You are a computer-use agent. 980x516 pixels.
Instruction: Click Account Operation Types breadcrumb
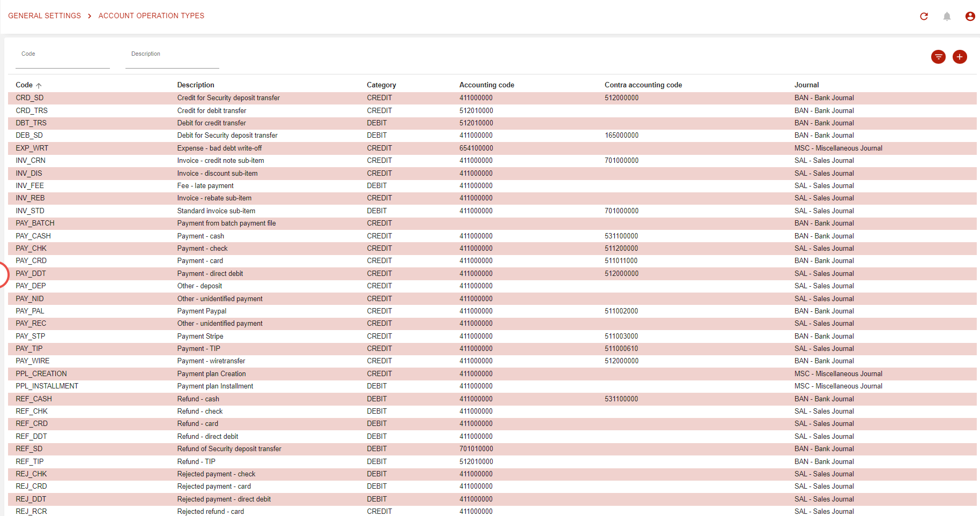[151, 16]
